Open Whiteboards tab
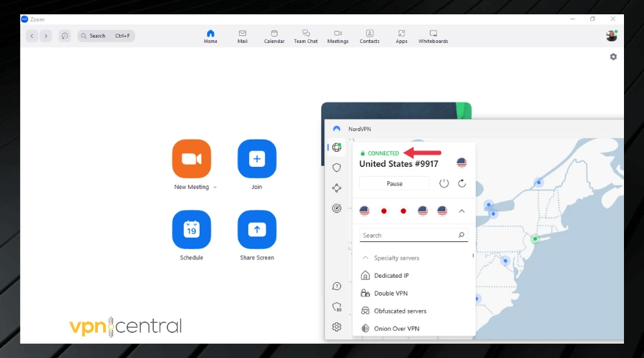Viewport: 644px width, 358px height. (x=433, y=37)
